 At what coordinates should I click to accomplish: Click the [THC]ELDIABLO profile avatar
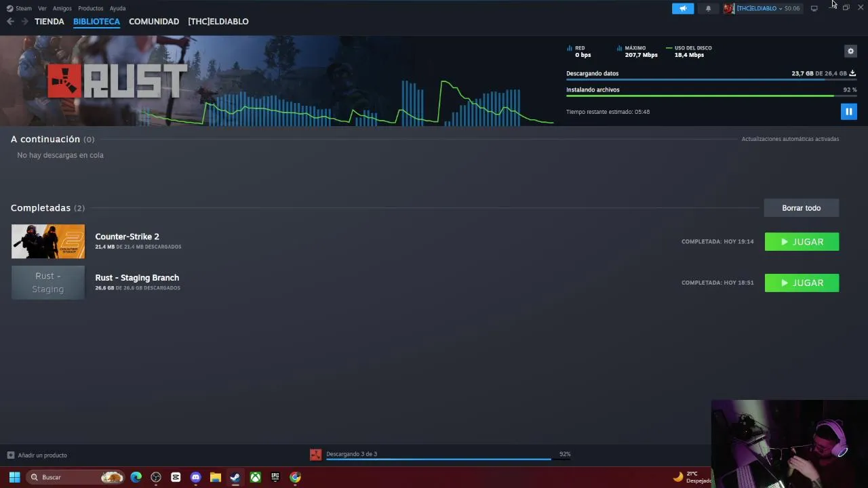coord(729,8)
